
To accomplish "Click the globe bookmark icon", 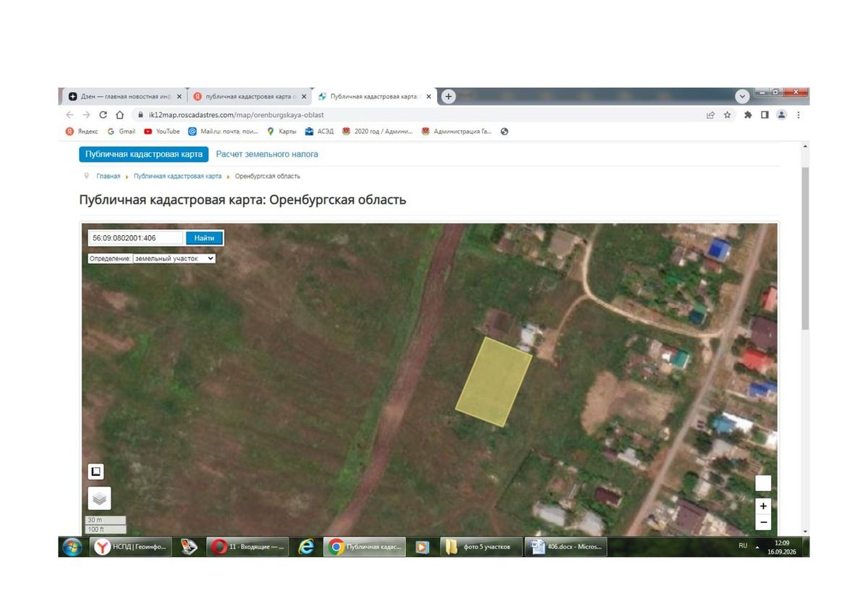I will click(504, 132).
